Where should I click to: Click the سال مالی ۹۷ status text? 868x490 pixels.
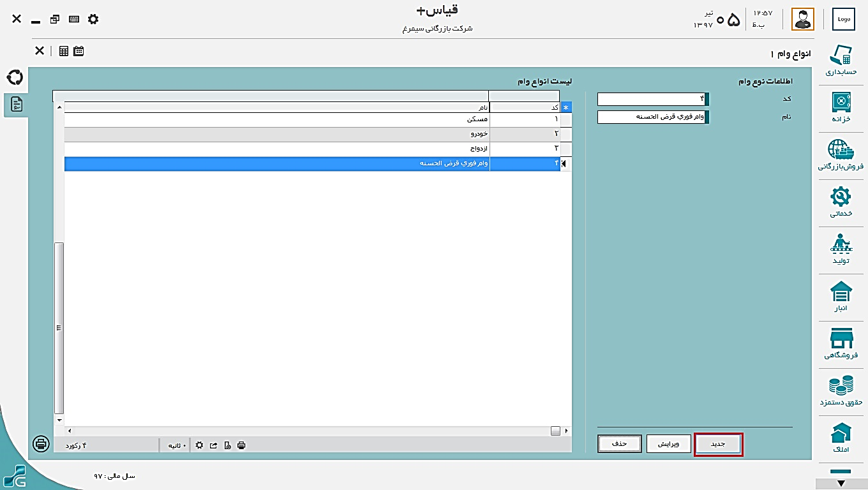pos(115,476)
